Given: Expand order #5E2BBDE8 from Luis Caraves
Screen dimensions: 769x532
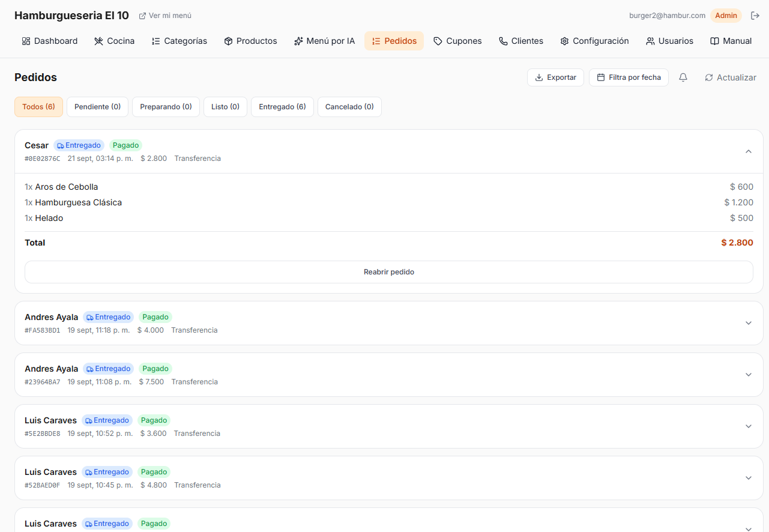Looking at the screenshot, I should (x=749, y=426).
